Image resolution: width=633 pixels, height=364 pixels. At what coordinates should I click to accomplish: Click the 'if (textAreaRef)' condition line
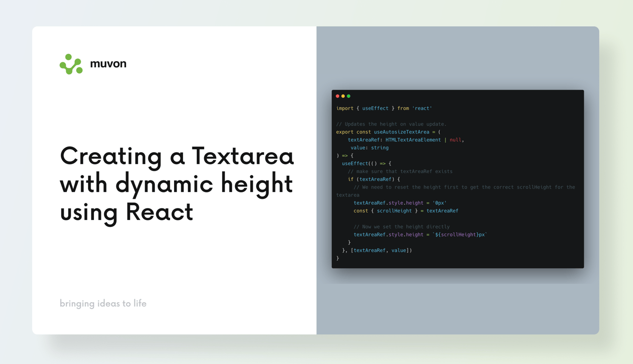(370, 179)
